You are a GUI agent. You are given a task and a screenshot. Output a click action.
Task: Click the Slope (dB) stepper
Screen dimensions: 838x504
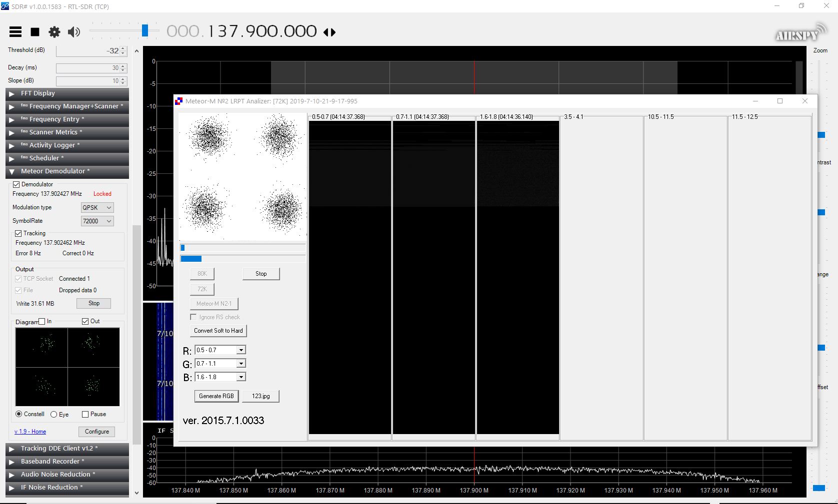123,81
